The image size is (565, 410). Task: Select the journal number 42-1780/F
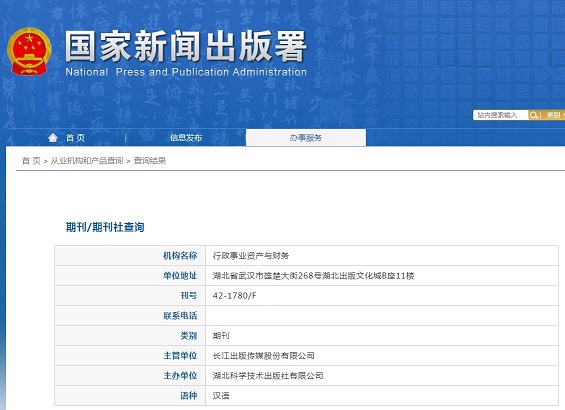(235, 296)
